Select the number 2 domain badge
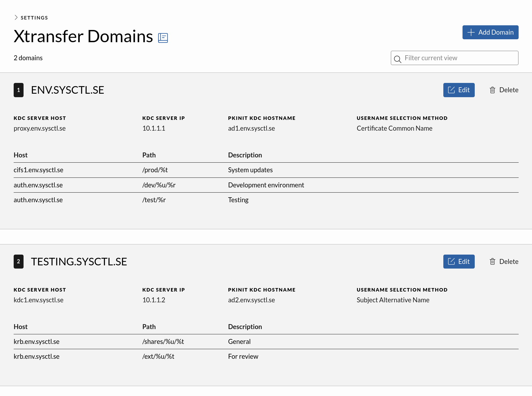 coord(19,262)
